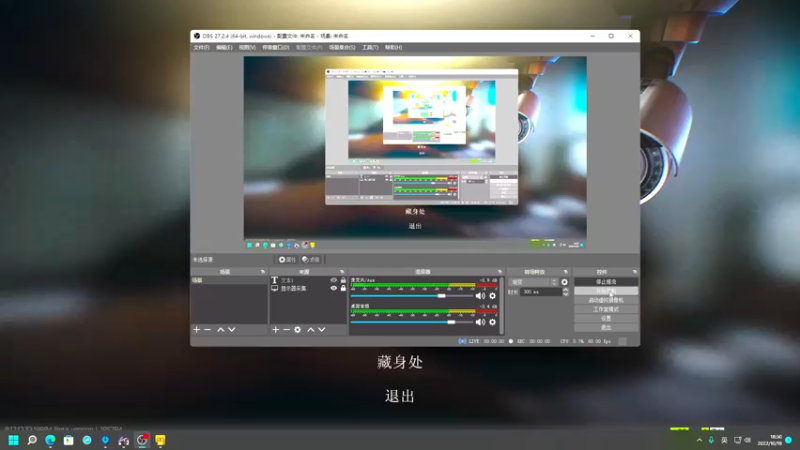This screenshot has height=450, width=800.
Task: Mute the Mic/Aux speaker icon
Action: point(481,296)
